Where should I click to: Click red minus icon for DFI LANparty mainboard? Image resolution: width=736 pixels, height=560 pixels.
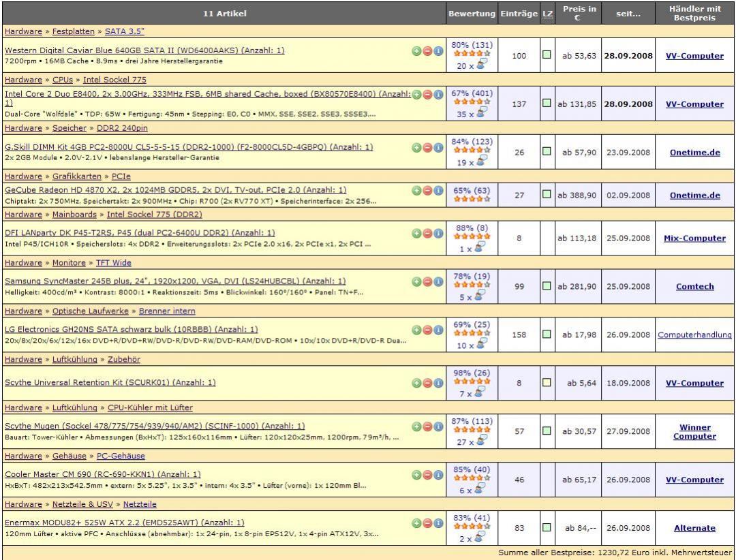(x=427, y=233)
